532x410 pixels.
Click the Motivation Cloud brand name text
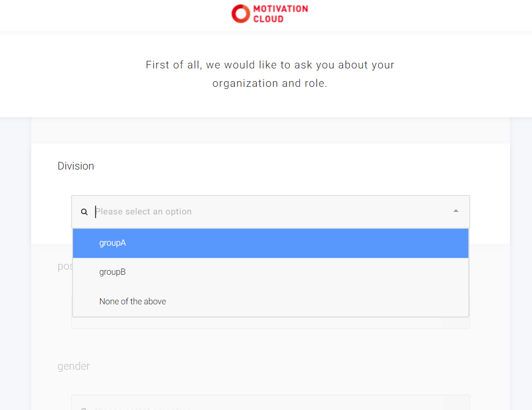point(280,14)
